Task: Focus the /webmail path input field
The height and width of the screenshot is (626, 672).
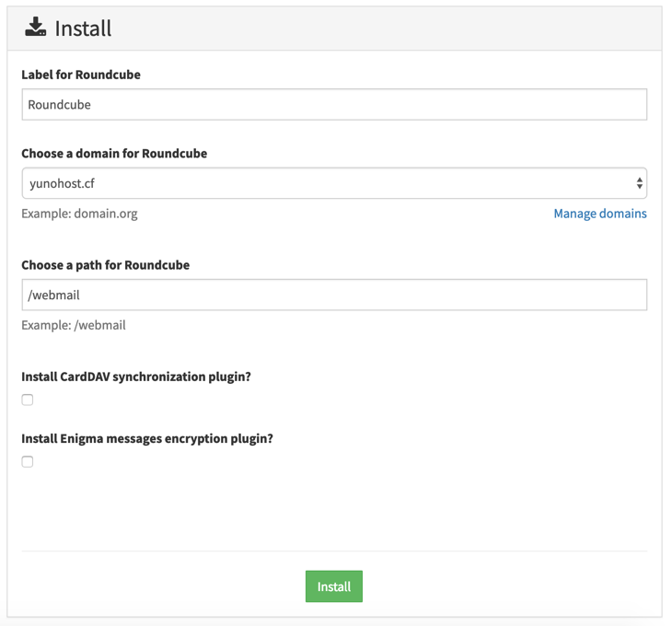Action: coord(333,296)
